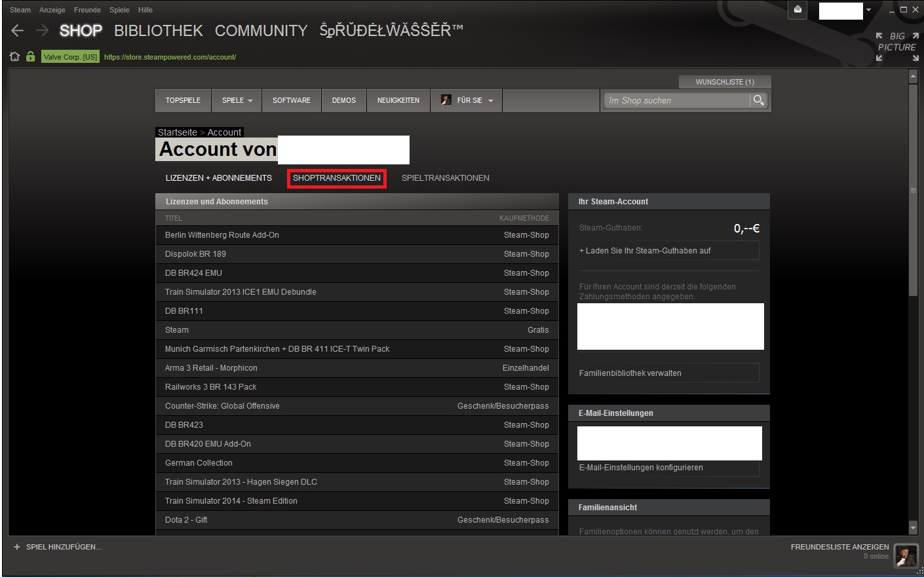Select the Neuigkeiten shop tab
Image resolution: width=924 pixels, height=577 pixels.
398,100
